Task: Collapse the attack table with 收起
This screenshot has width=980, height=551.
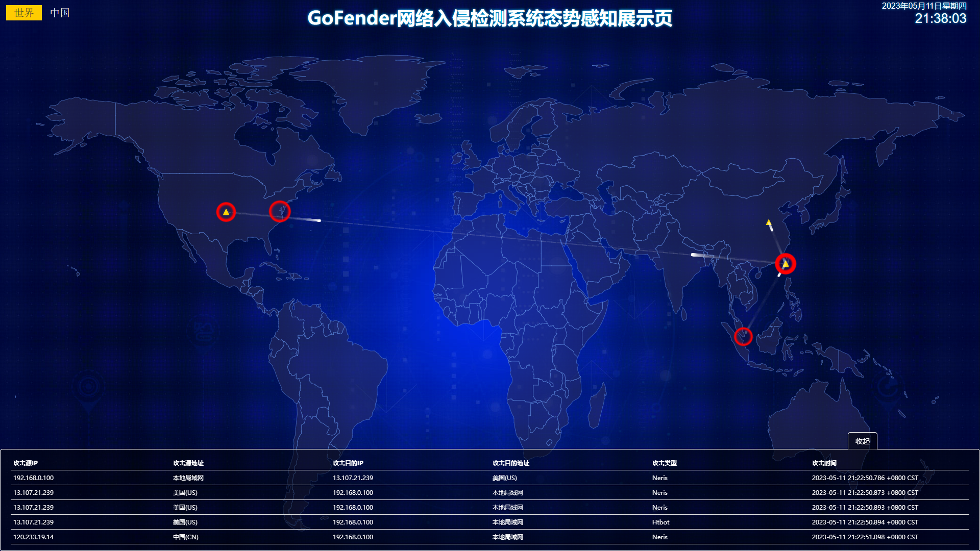Action: pyautogui.click(x=862, y=441)
